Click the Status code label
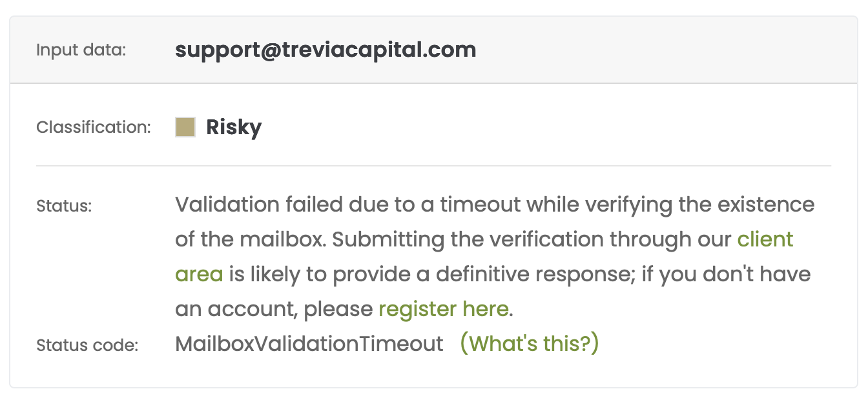868x400 pixels. click(x=87, y=345)
